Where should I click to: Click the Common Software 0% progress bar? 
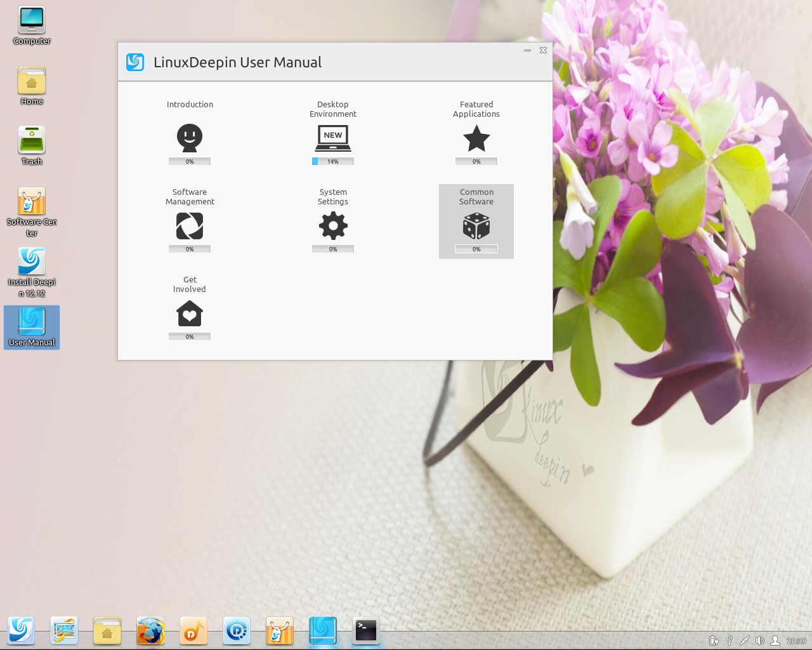click(476, 249)
